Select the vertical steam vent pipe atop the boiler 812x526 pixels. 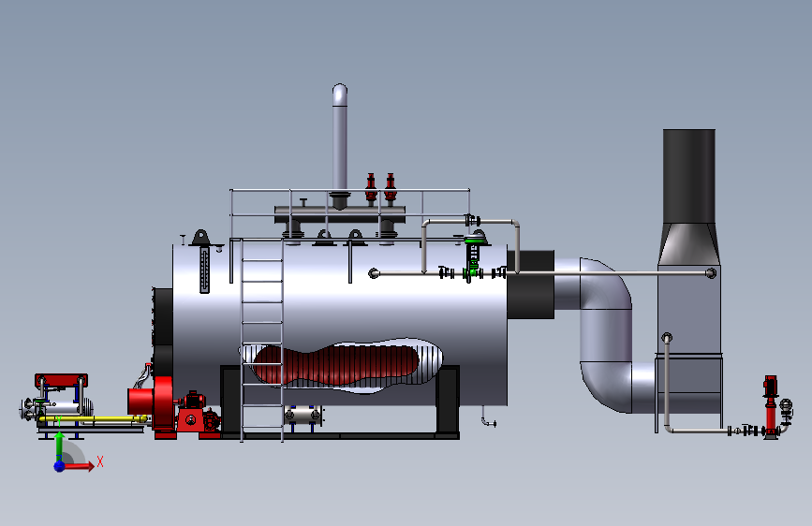340,138
